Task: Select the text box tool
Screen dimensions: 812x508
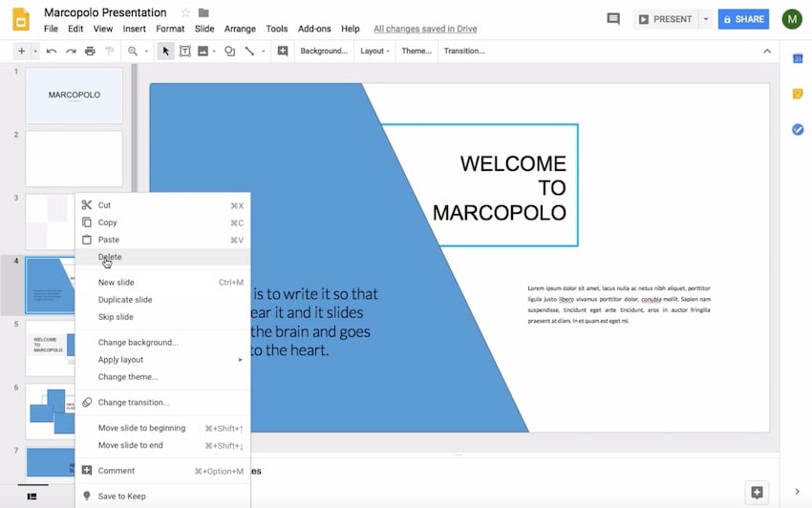Action: point(183,51)
